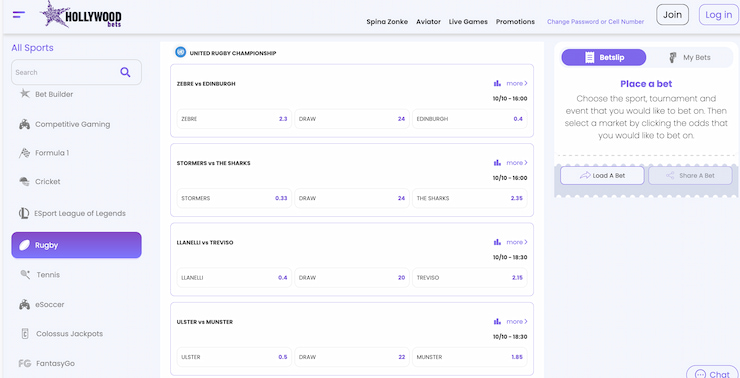
Task: Select Edinburgh odds 0.4
Action: coord(470,119)
